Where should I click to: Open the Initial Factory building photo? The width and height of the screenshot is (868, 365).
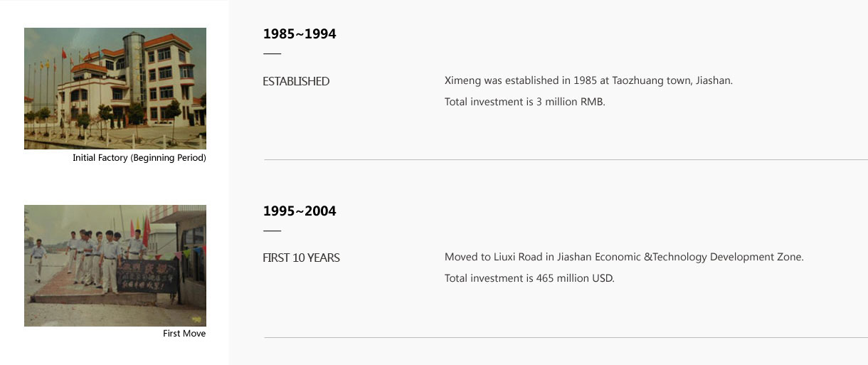tap(115, 88)
